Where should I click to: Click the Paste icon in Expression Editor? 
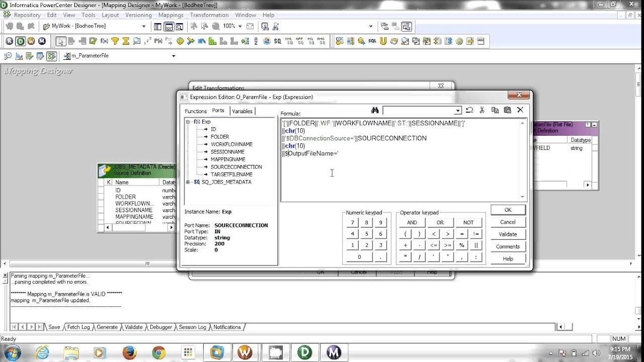coord(508,110)
